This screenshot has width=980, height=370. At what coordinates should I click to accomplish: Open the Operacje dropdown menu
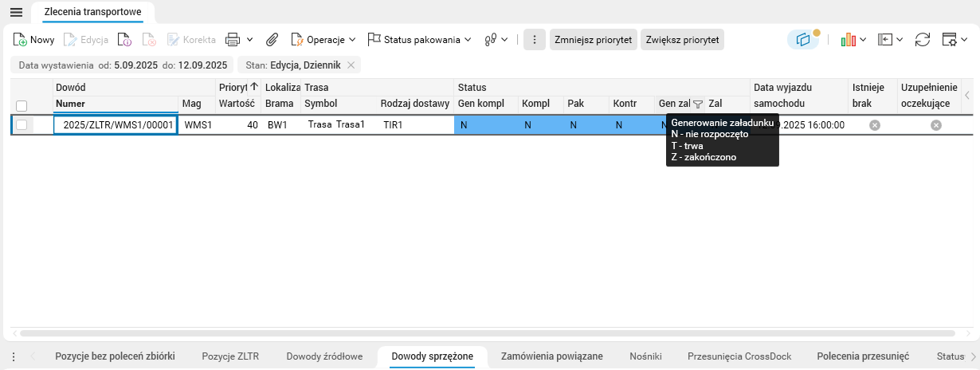pyautogui.click(x=323, y=39)
